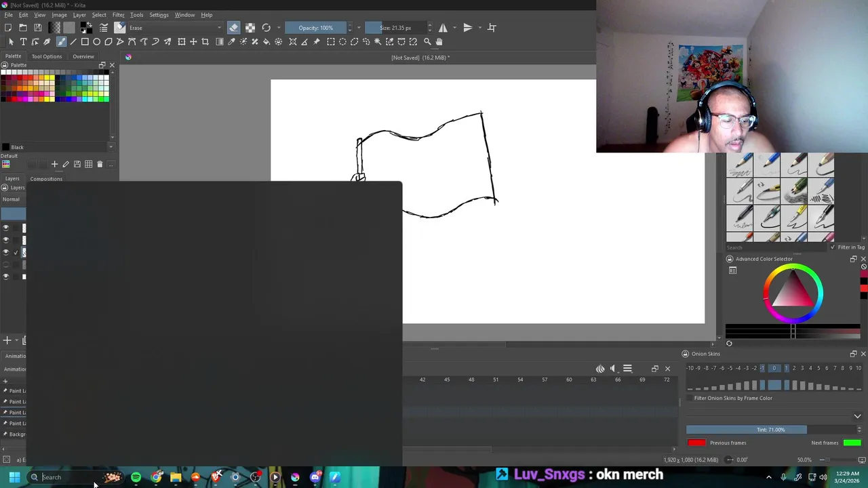Toggle preserve alpha checker button
The image size is (868, 488).
point(250,28)
